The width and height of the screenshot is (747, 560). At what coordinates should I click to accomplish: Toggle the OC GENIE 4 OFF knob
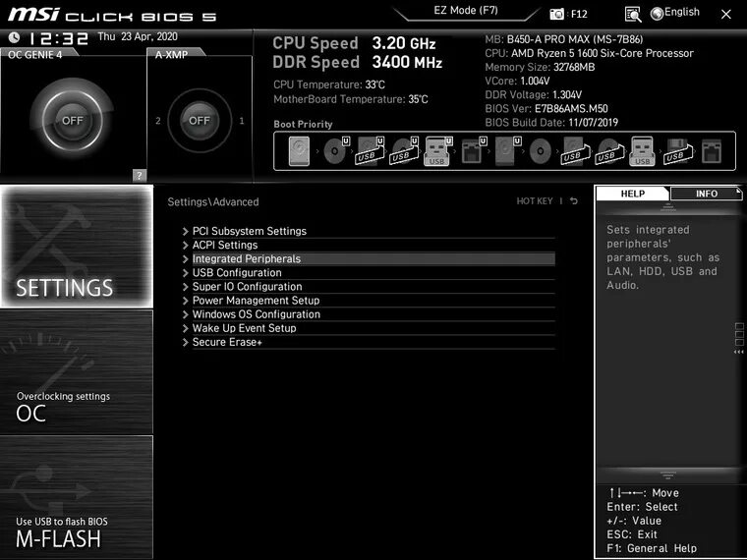pyautogui.click(x=73, y=121)
